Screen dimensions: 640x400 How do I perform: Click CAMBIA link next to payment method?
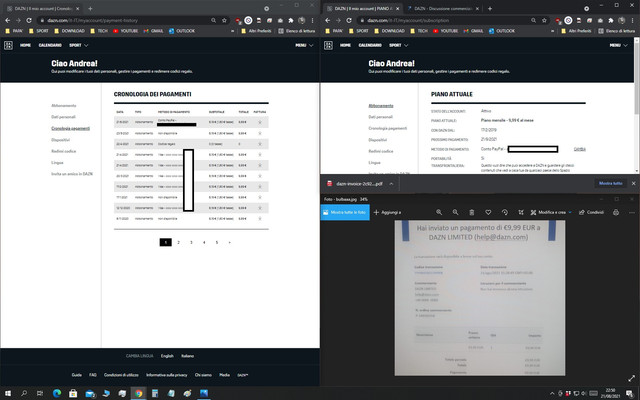click(580, 149)
